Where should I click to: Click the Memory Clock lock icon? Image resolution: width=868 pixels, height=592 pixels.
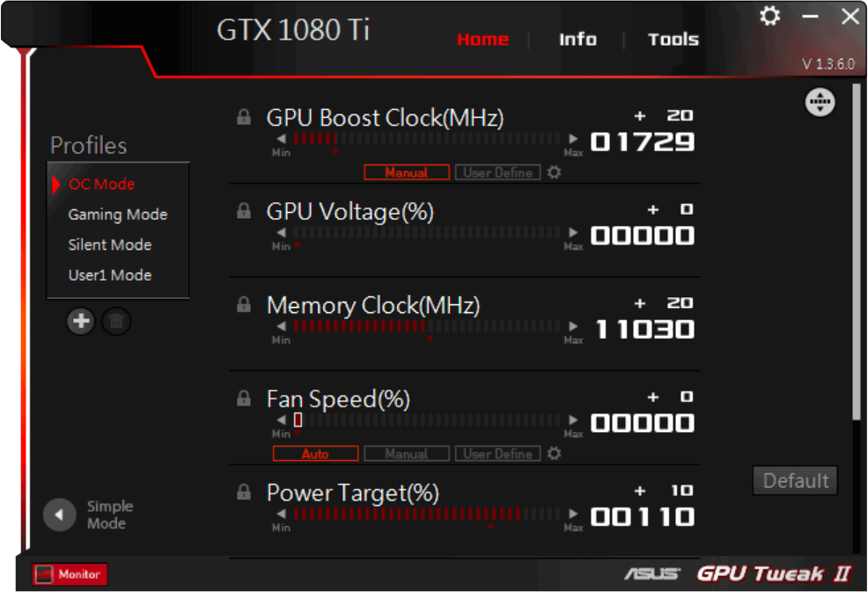point(244,304)
